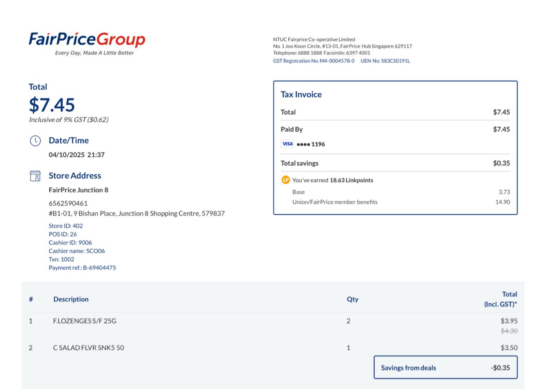Click the Joo Koon Circle company address
This screenshot has width=547, height=392.
coord(343,46)
